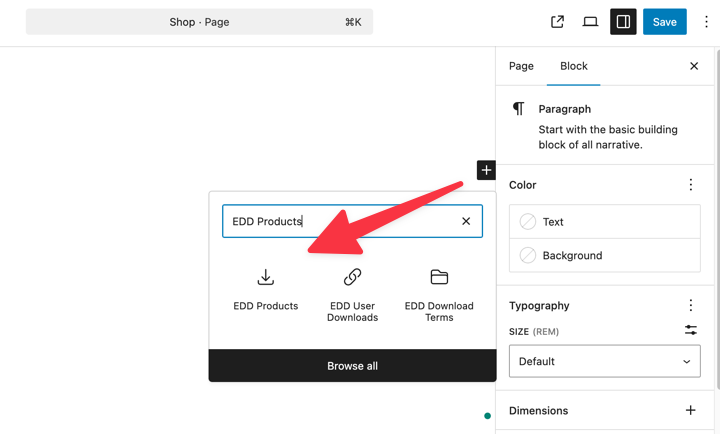Click the black plus block inserter button

486,170
